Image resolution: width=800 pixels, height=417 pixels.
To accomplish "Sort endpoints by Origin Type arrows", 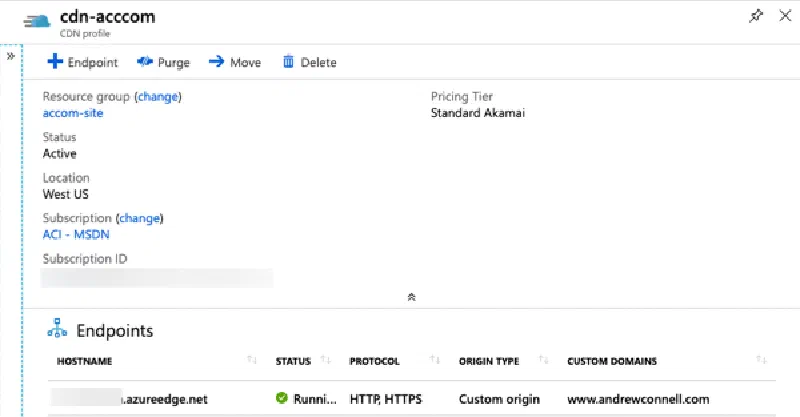I will coord(543,360).
